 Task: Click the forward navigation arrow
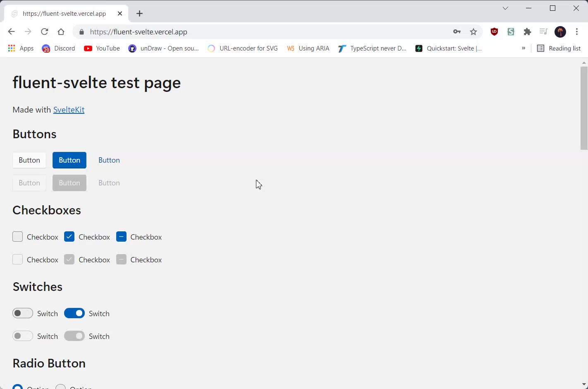pos(28,32)
